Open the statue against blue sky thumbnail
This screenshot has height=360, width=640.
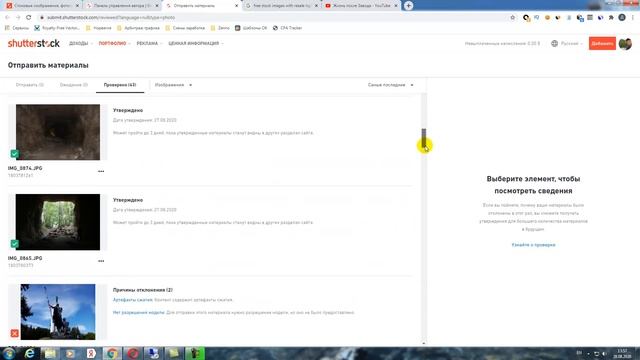[58, 312]
